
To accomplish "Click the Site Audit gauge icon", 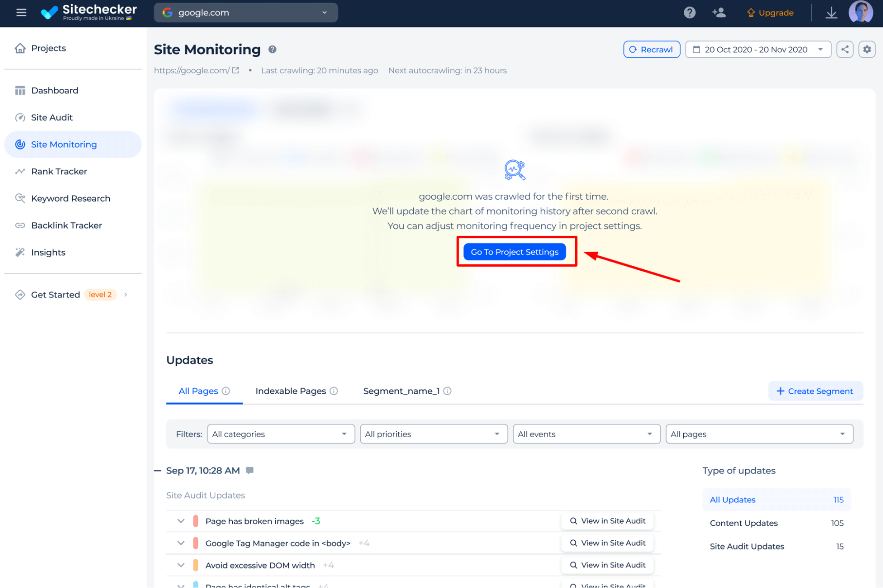I will pyautogui.click(x=20, y=117).
